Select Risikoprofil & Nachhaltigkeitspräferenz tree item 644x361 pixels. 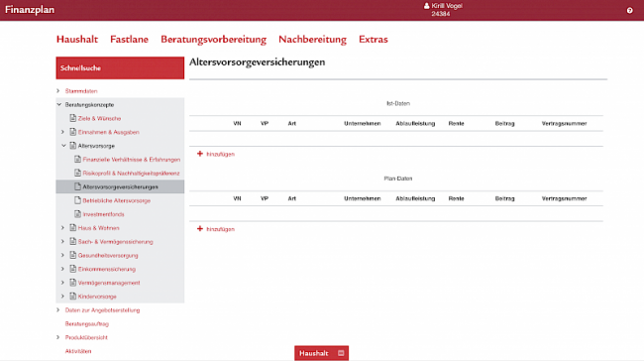click(x=131, y=174)
